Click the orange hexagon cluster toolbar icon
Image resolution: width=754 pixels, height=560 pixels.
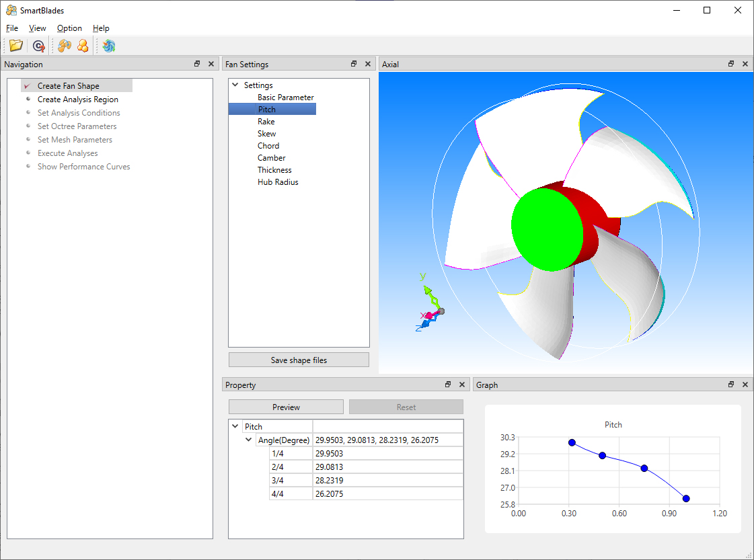[x=83, y=46]
